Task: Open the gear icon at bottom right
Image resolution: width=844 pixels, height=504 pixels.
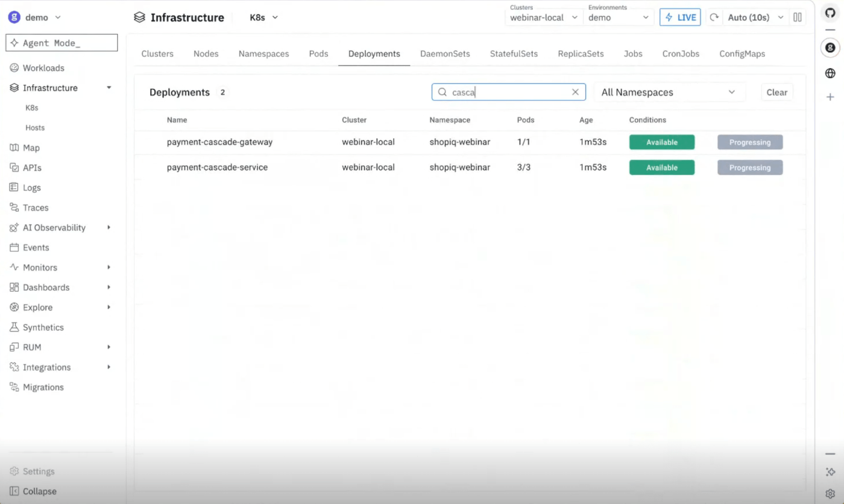Action: pos(830,494)
